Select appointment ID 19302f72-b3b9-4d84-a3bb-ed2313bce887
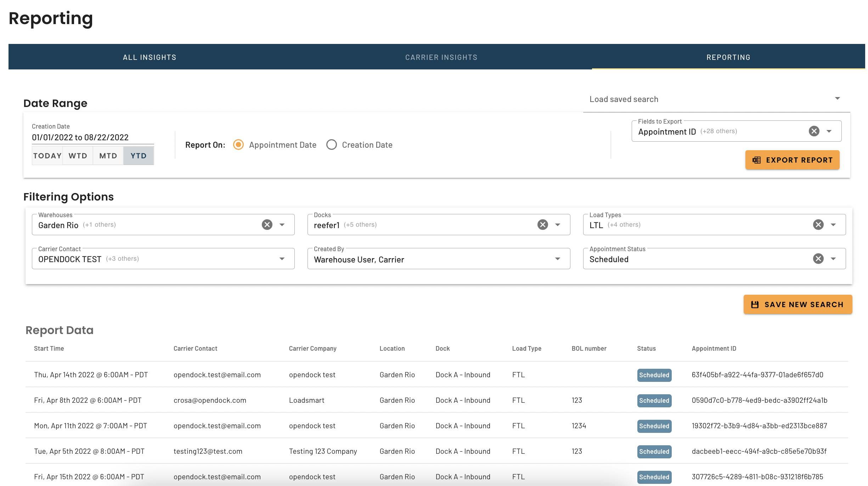This screenshot has width=868, height=486. [759, 426]
